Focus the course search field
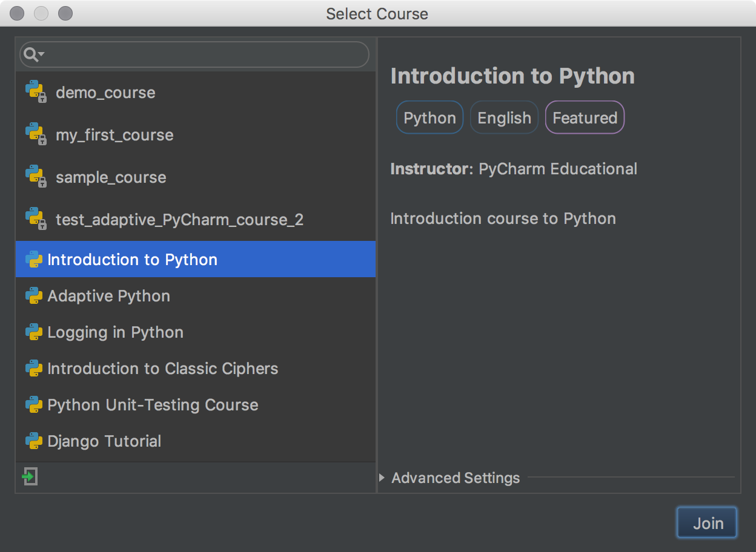The width and height of the screenshot is (756, 552). tap(194, 54)
